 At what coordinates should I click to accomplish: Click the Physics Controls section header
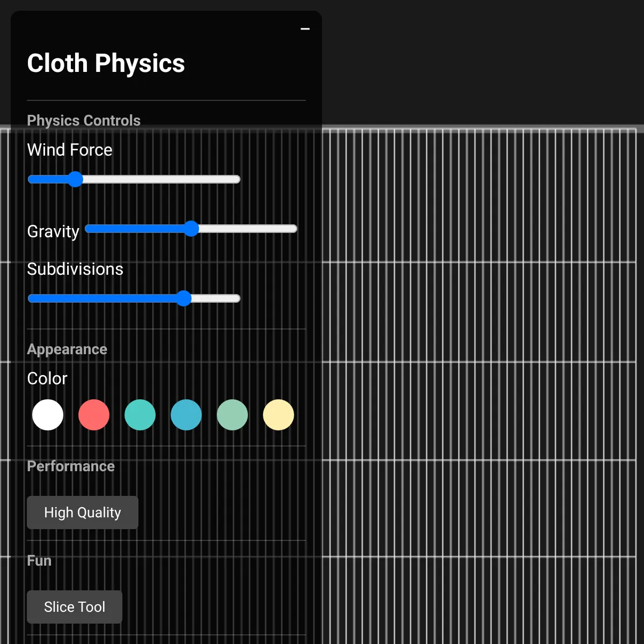click(84, 121)
